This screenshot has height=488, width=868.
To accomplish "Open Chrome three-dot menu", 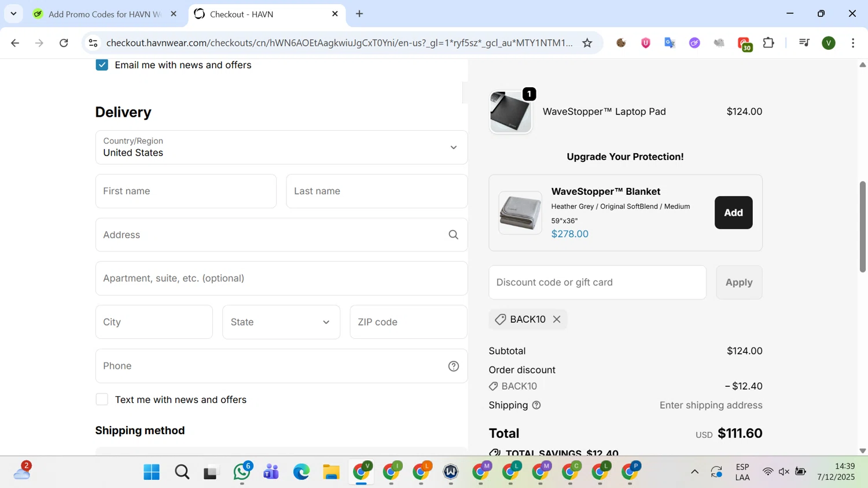I will pyautogui.click(x=853, y=43).
